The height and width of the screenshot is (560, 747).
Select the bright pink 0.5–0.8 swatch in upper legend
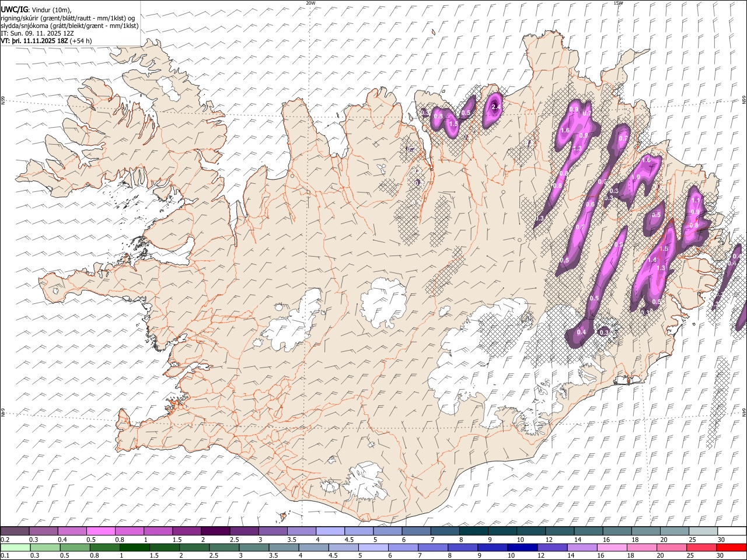pos(101,531)
